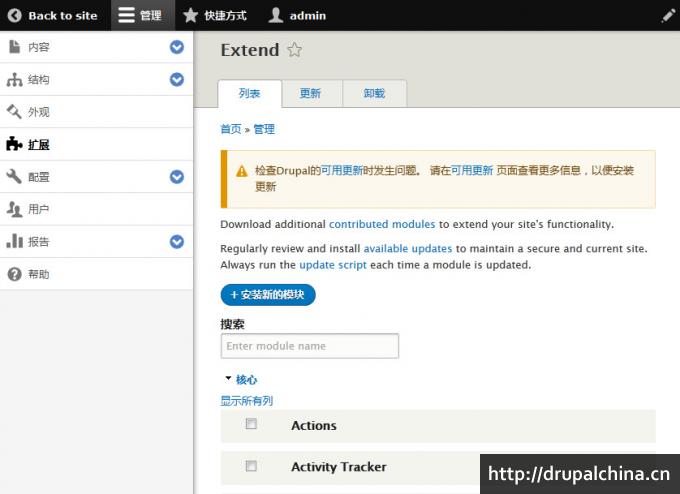This screenshot has width=680, height=494.
Task: Expand the 结构 submenu arrow
Action: [x=177, y=79]
